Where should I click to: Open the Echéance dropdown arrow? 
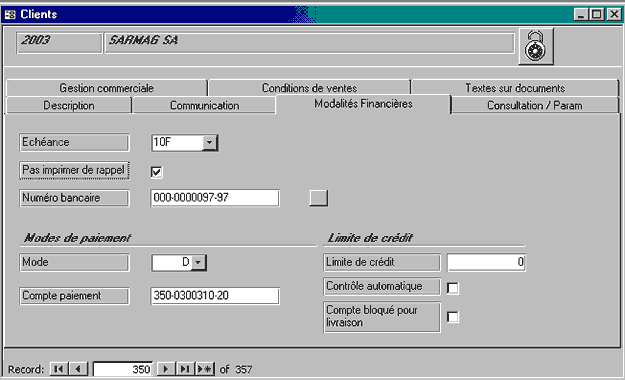(x=210, y=143)
